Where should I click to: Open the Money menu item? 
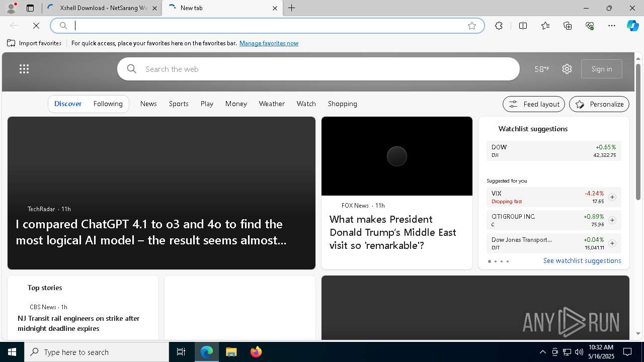[236, 104]
